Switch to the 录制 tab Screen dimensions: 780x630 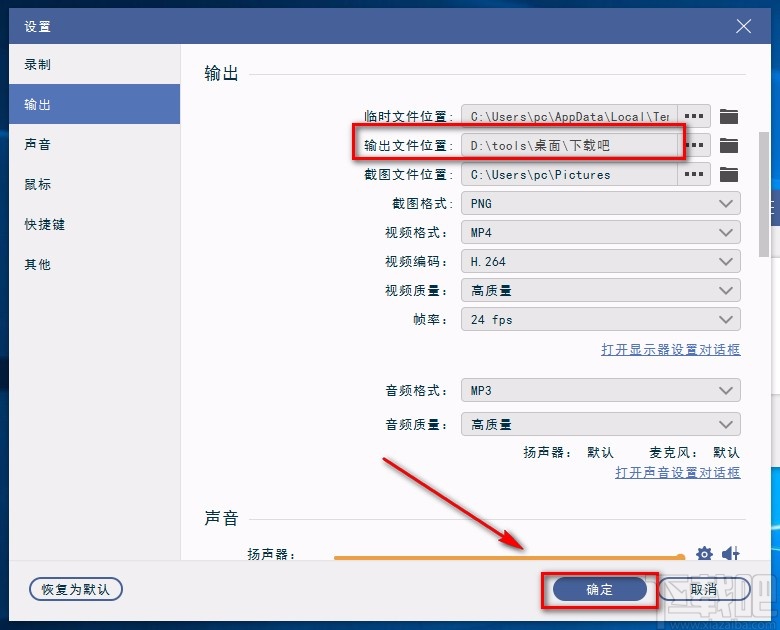tap(95, 64)
